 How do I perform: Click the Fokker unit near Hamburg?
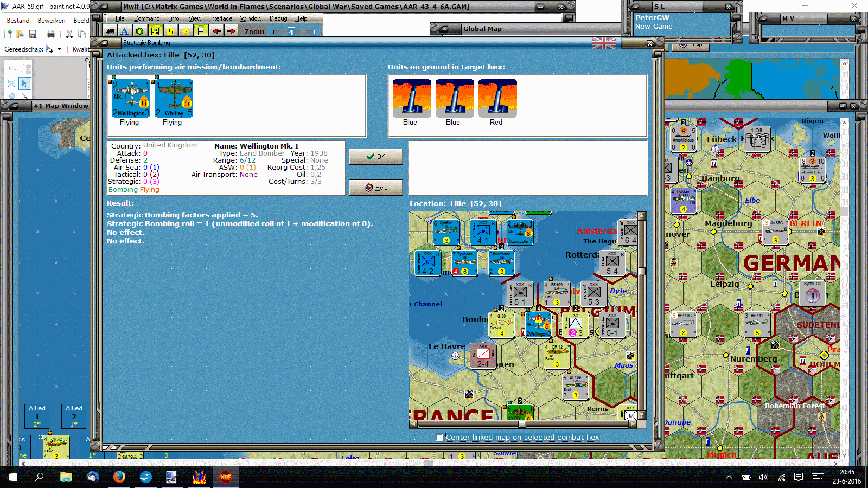pyautogui.click(x=683, y=201)
